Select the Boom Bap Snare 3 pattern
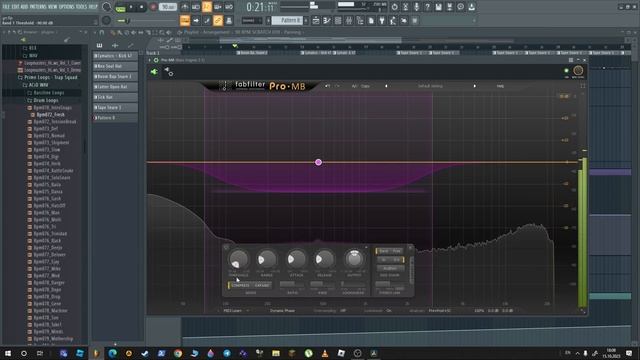 [x=116, y=77]
